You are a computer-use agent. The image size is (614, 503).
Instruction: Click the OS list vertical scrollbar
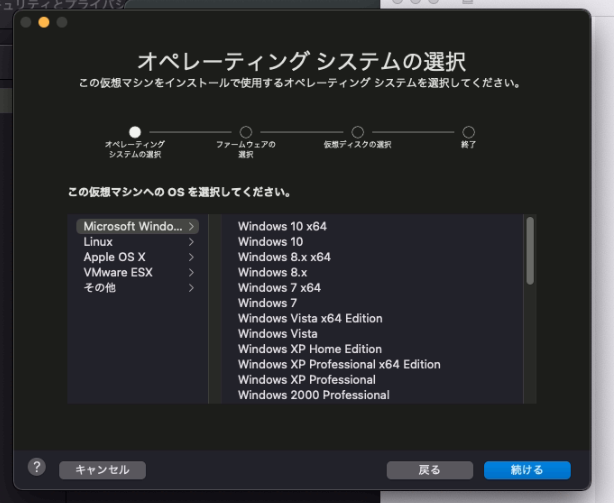coord(530,251)
